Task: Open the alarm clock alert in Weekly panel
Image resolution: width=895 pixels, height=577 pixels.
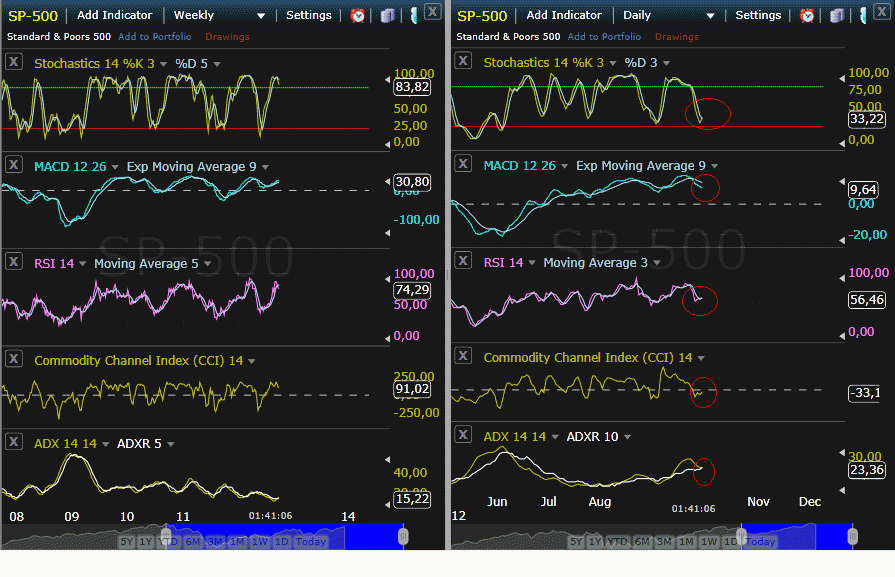Action: click(358, 15)
